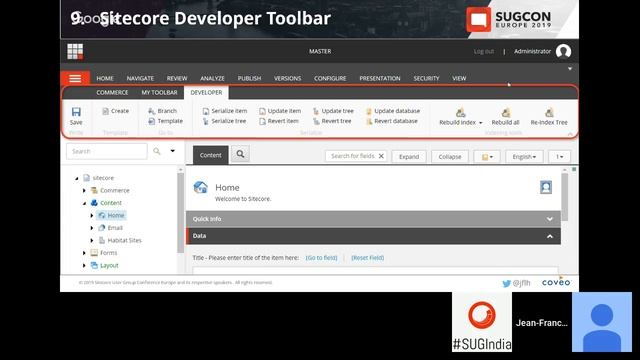Click the Re-Index Tree icon
The image size is (640, 360).
[549, 112]
